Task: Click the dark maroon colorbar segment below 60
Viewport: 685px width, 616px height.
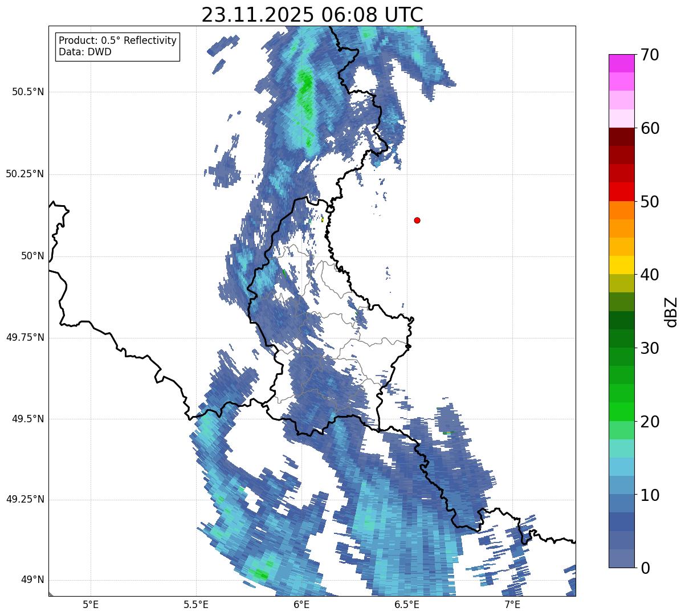Action: coord(621,137)
